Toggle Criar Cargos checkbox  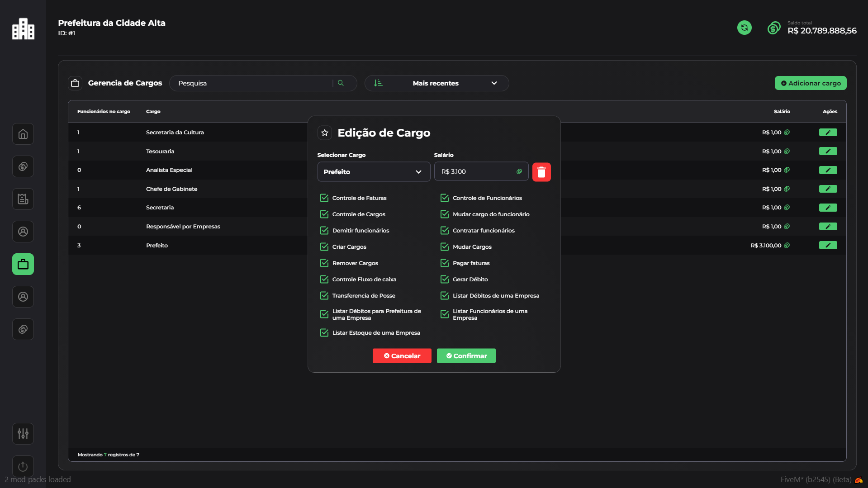click(324, 246)
